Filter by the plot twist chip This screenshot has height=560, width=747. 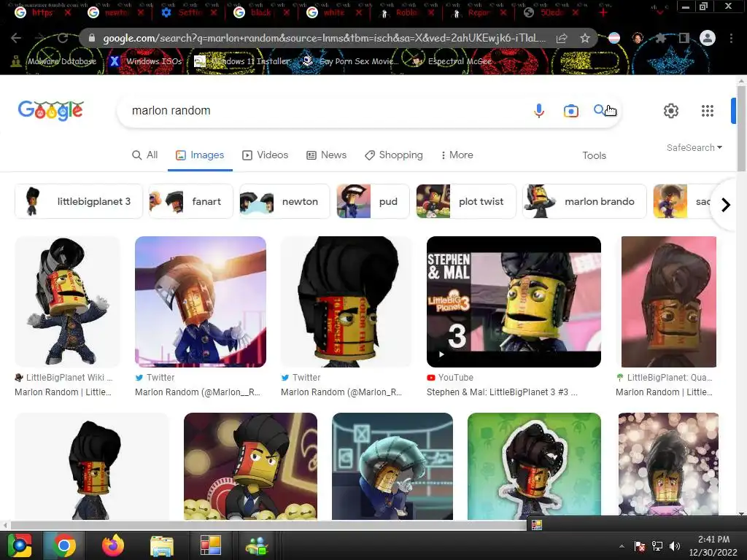tap(466, 201)
